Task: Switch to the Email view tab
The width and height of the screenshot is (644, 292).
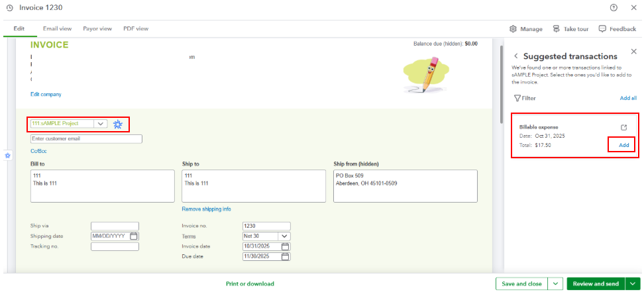Action: tap(57, 29)
